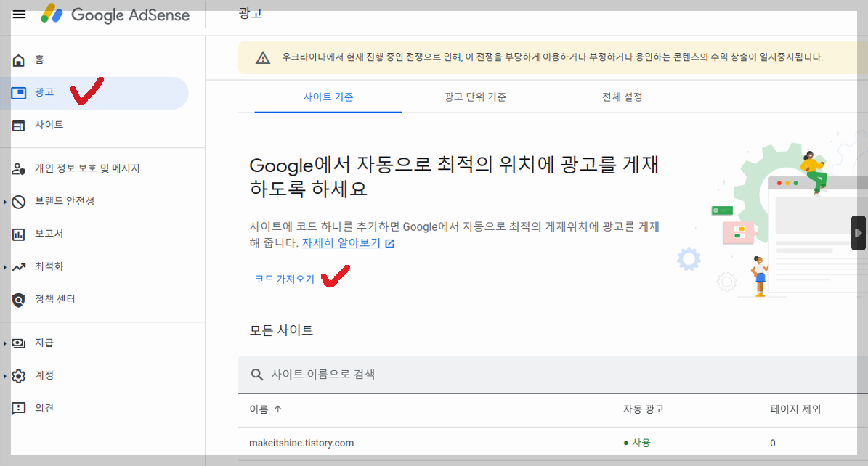Click the 0 page-exclusion value
Image resolution: width=868 pixels, height=466 pixels.
pyautogui.click(x=773, y=443)
